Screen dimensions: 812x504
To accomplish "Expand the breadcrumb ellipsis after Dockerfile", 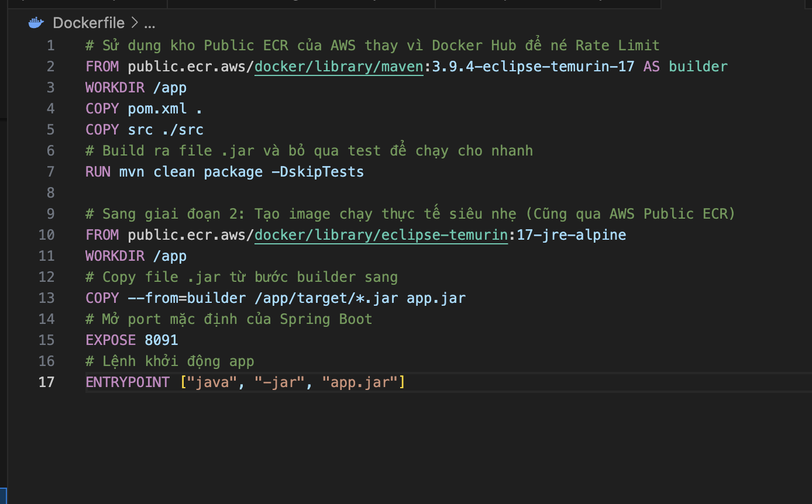I will click(150, 23).
